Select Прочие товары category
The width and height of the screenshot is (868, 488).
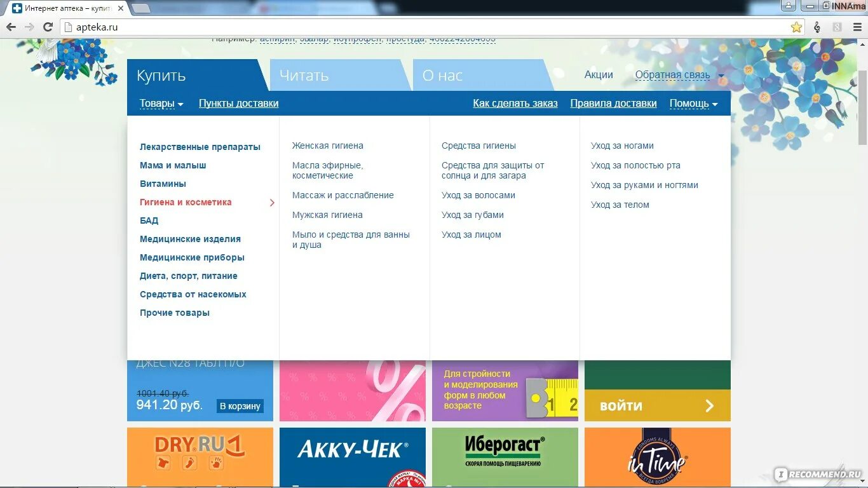click(175, 313)
